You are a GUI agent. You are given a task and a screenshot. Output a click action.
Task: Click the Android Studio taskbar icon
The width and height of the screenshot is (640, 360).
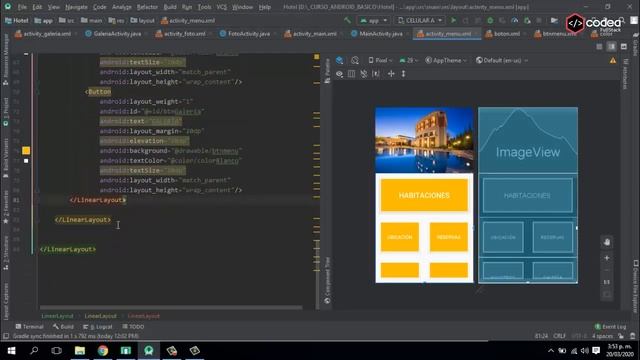(149, 351)
